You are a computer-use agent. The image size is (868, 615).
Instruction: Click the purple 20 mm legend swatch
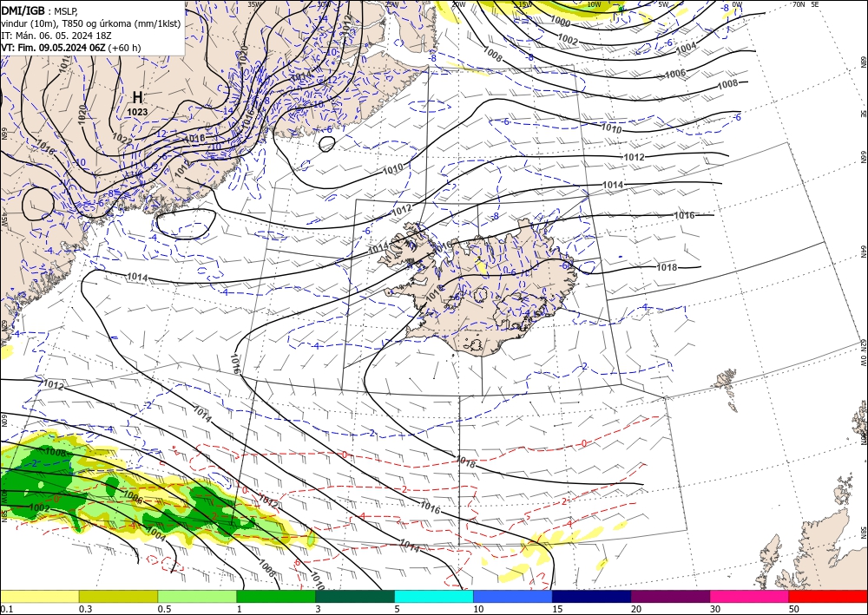coord(670,596)
